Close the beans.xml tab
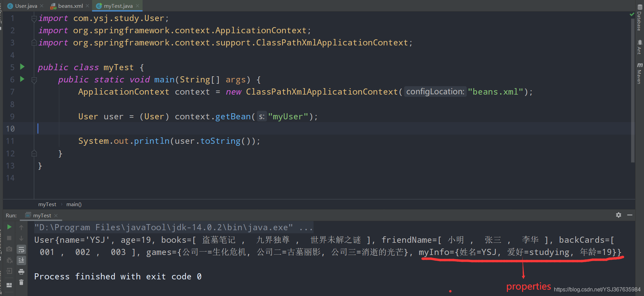Viewport: 644px width, 296px height. click(x=87, y=6)
